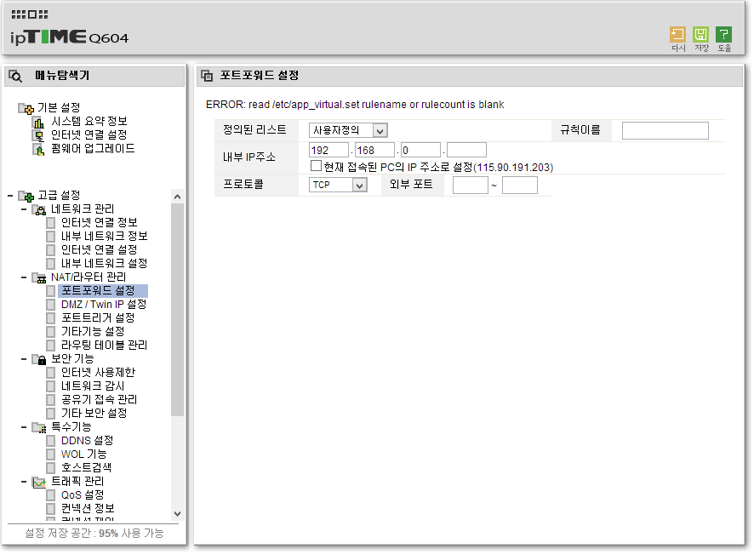Click the 외부 포트 start field
This screenshot has width=754, height=560.
coord(471,186)
